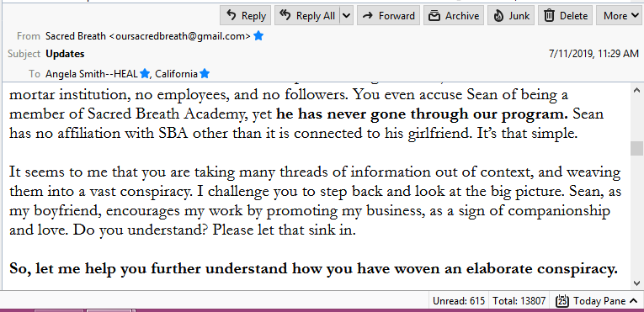This screenshot has width=644, height=312.
Task: Click the Reply button
Action: (x=246, y=16)
